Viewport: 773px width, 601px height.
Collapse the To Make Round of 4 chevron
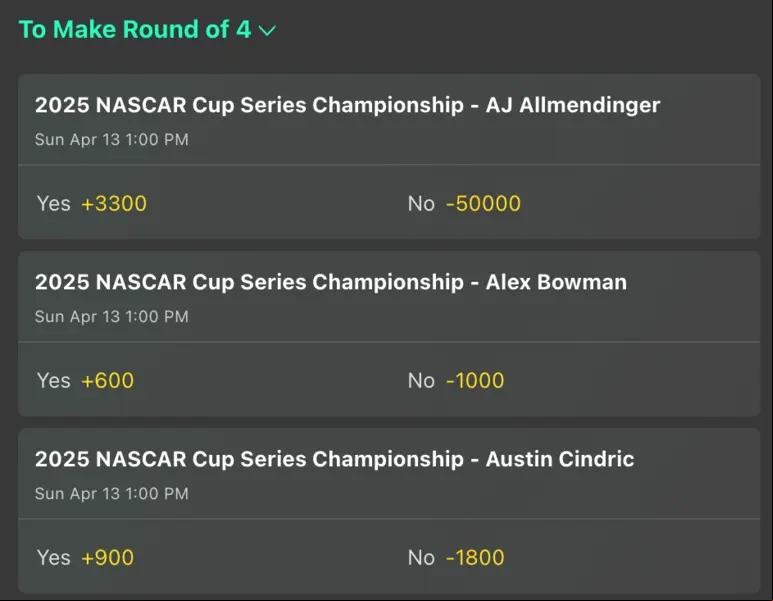(x=267, y=31)
